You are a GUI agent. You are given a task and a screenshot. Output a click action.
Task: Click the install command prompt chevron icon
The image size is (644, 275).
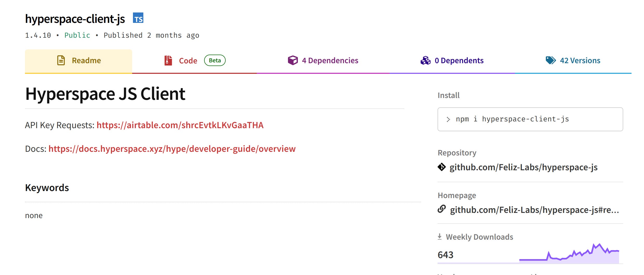pos(448,119)
